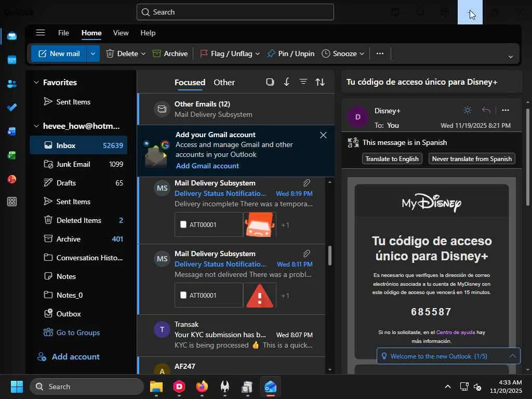Switch to the Focused inbox tab

click(x=190, y=83)
